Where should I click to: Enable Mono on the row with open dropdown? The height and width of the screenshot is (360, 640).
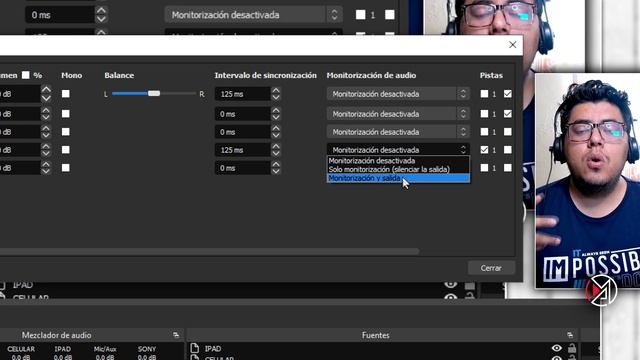tap(66, 150)
